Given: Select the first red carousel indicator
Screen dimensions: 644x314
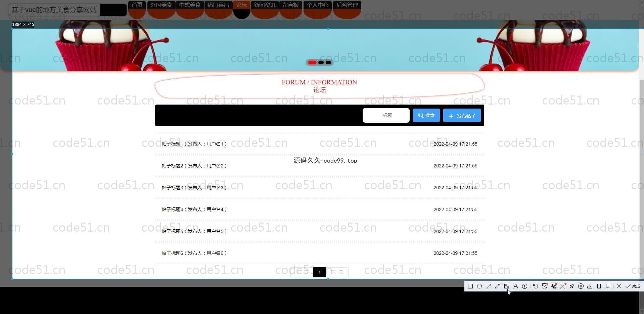Looking at the screenshot, I should [x=312, y=63].
